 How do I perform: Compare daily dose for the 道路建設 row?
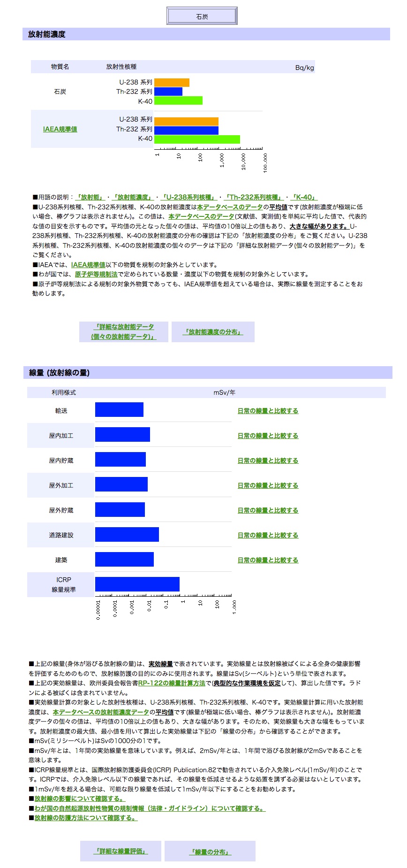point(268,535)
